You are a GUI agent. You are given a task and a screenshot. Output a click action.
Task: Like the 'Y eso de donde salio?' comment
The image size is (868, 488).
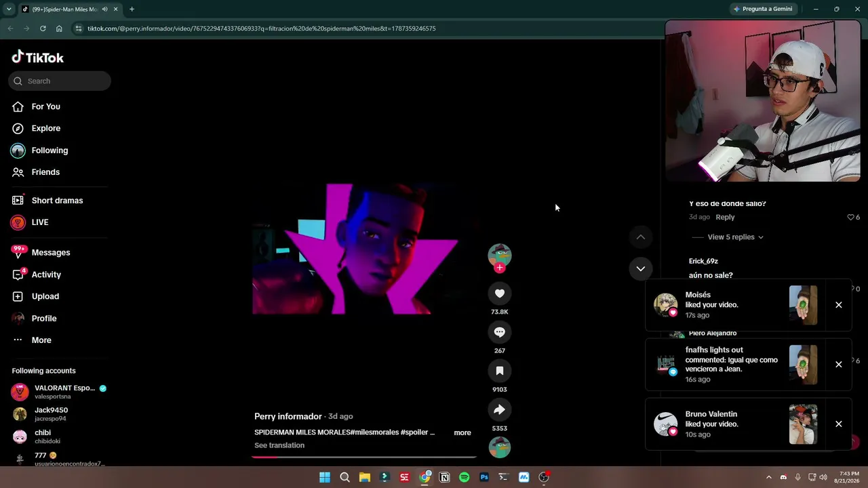pos(850,217)
